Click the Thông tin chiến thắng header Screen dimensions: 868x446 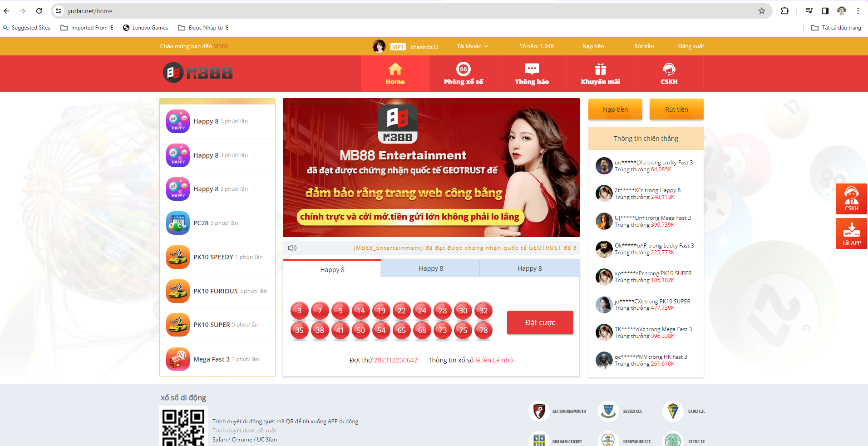(646, 139)
